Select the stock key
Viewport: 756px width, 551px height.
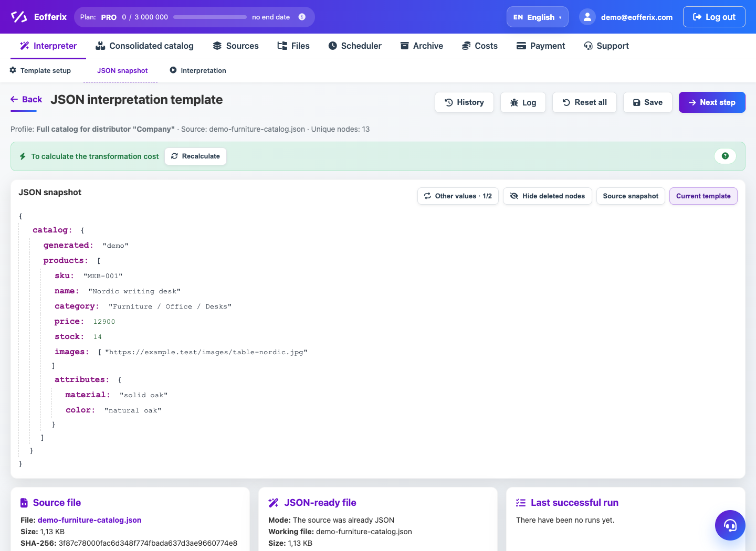69,336
